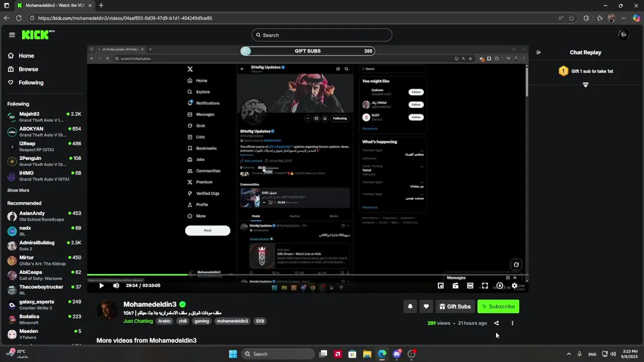
Task: Click the green Subscribe button
Action: pos(498,306)
